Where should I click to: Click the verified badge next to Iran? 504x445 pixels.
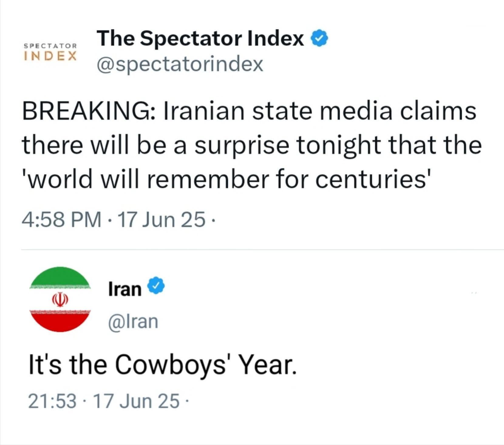point(156,286)
